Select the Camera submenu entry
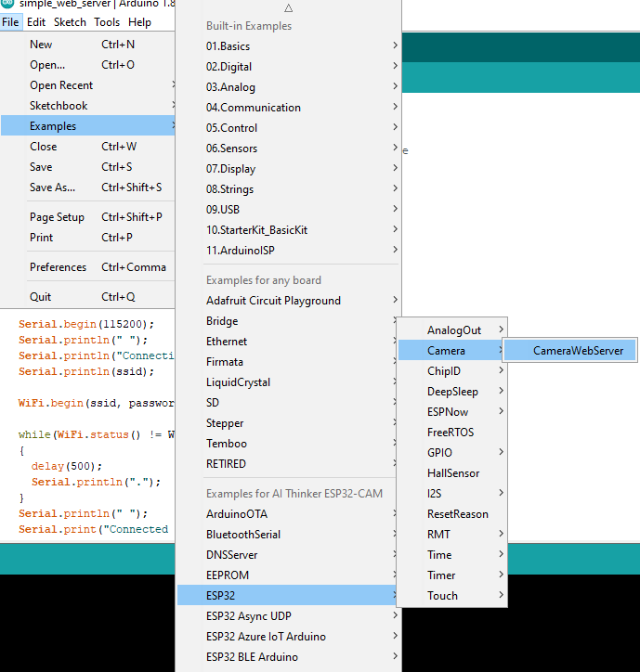This screenshot has width=640, height=672. point(451,351)
